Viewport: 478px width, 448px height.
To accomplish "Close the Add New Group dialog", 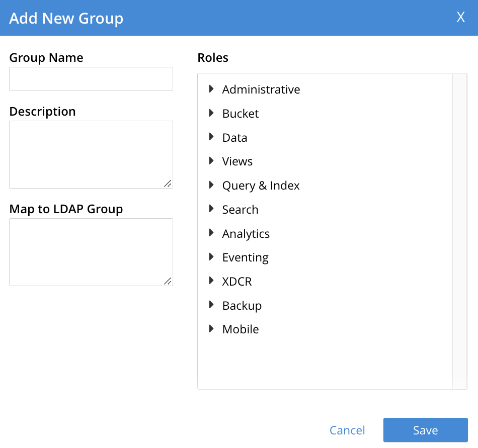I will pyautogui.click(x=460, y=17).
